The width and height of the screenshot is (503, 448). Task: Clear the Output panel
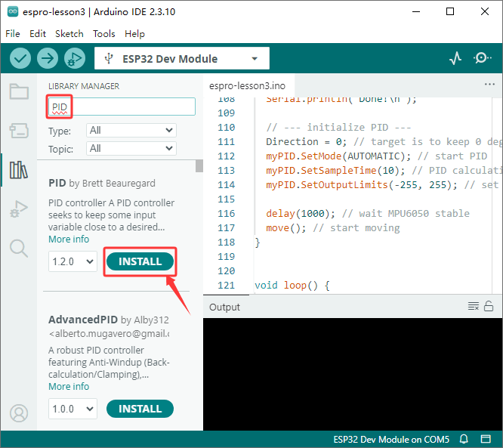click(473, 306)
